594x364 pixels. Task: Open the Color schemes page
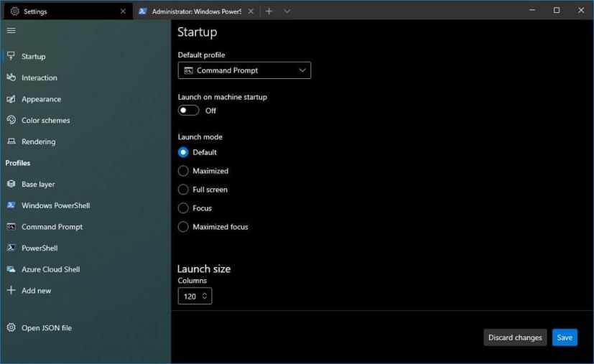(85, 120)
